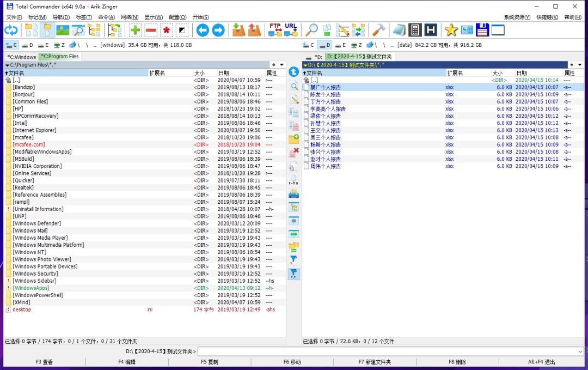Switch to *C:Windows tab
Viewport: 588px width, 370px height.
tap(22, 57)
